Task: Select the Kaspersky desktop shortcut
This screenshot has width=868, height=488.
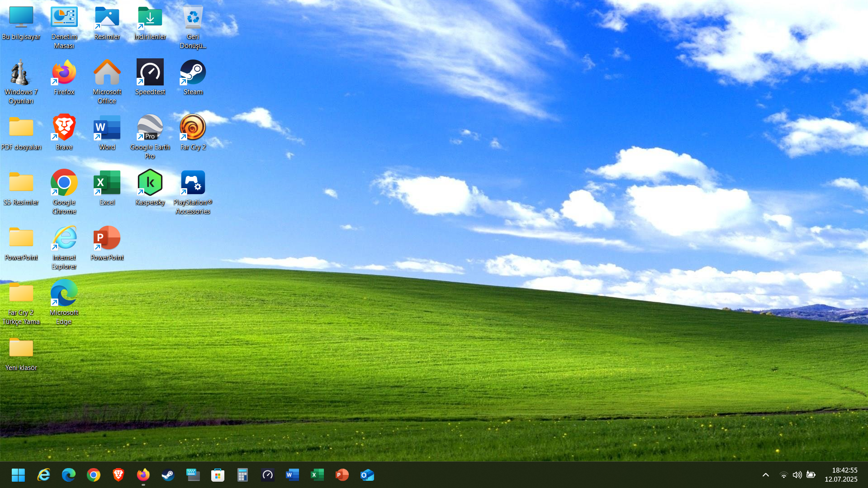Action: coord(150,189)
